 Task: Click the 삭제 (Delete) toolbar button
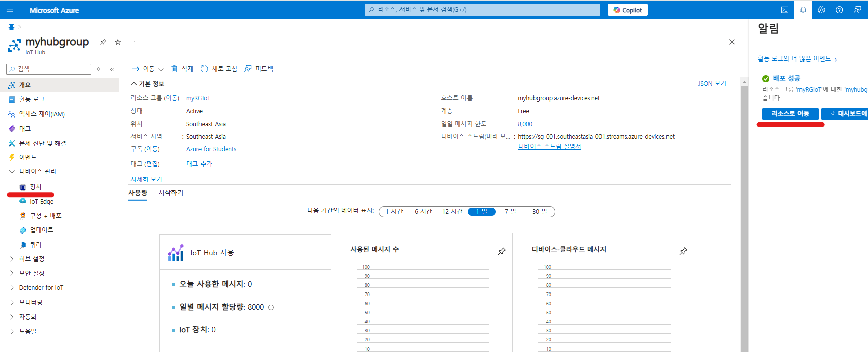(182, 69)
